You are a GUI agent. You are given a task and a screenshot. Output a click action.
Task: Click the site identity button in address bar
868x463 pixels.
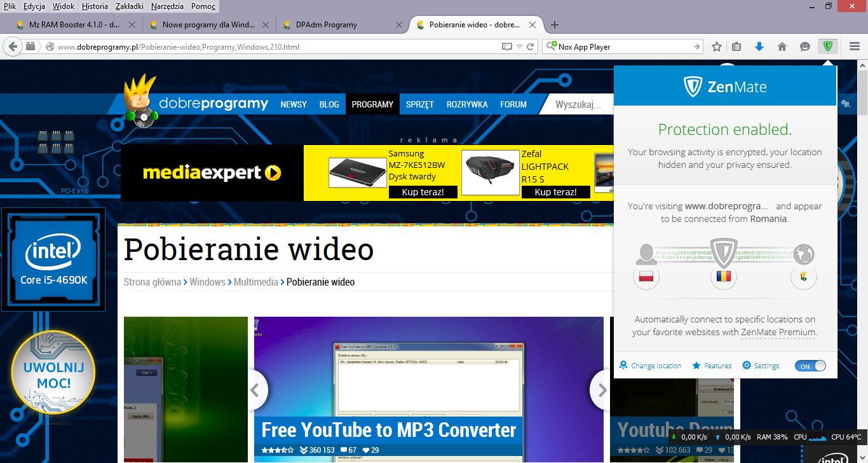[50, 46]
